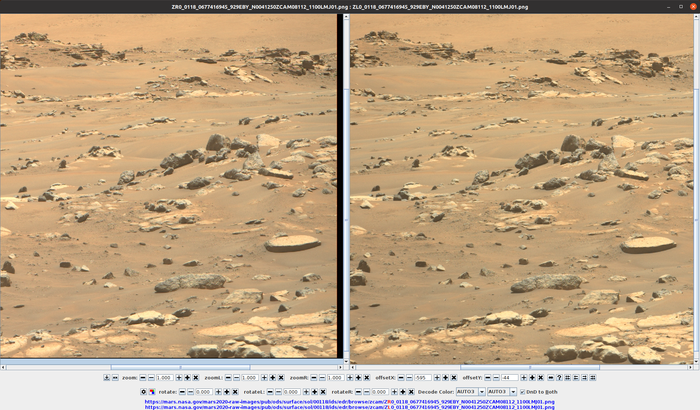Screen dimensions: 700x410
Task: Click the RGB color channels icon
Action: click(x=151, y=391)
